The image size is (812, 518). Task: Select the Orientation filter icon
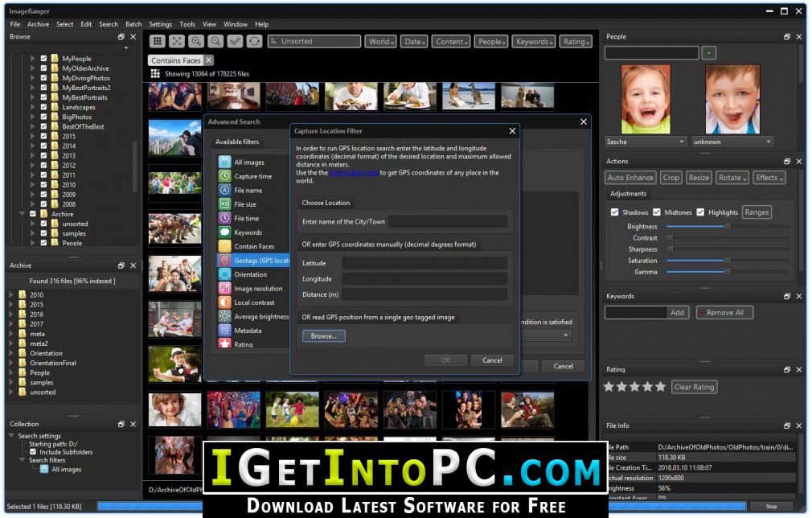coord(225,274)
